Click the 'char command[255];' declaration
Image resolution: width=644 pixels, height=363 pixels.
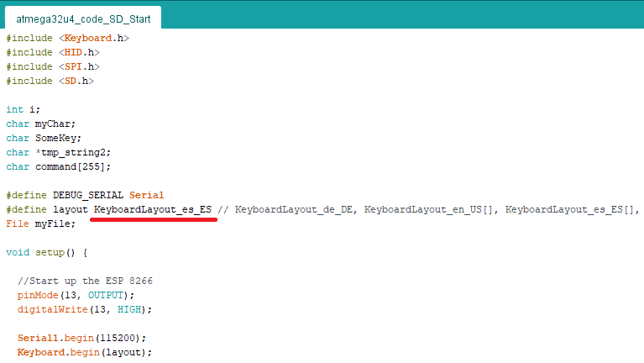58,166
